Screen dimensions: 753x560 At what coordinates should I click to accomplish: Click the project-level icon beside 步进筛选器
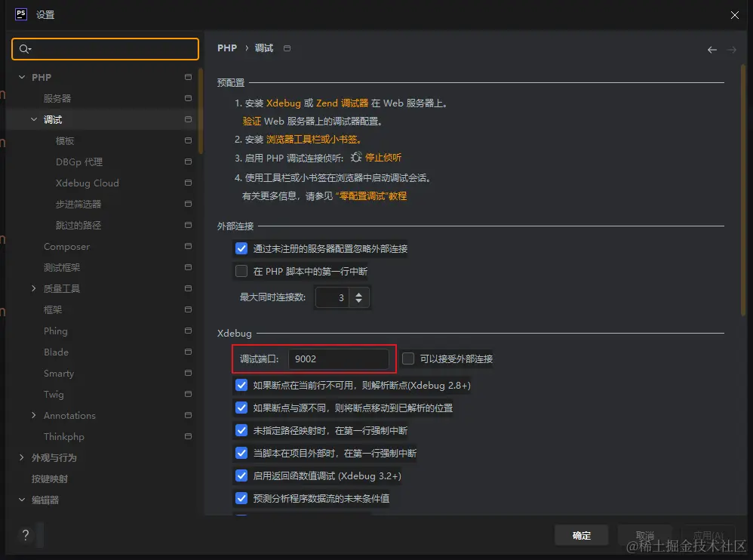pos(189,204)
